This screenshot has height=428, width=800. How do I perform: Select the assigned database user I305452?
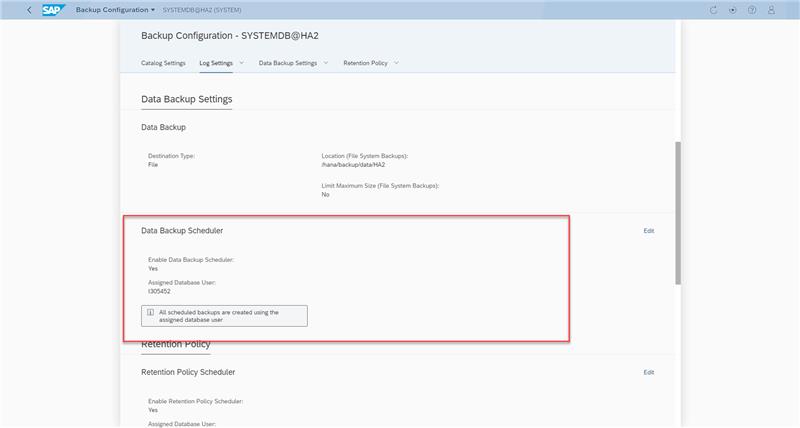click(159, 291)
